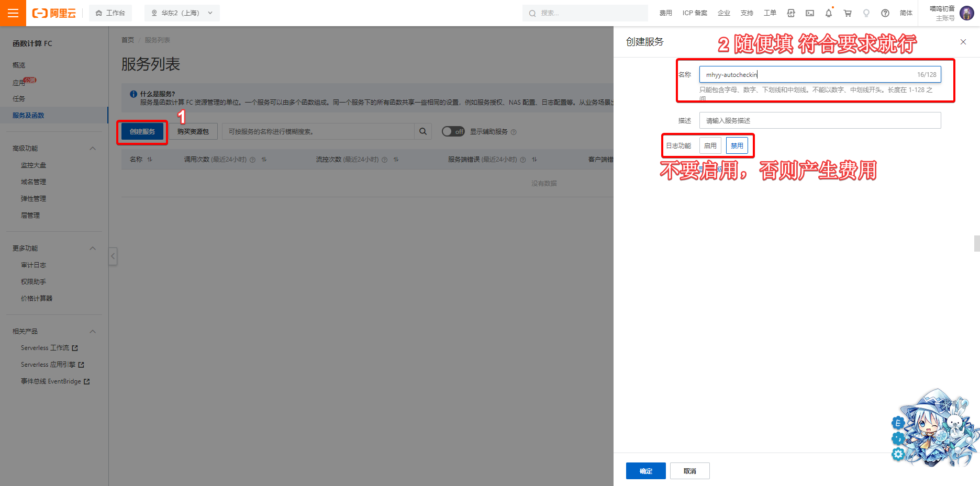Select 启用 for 日志功能
The image size is (980, 486).
pyautogui.click(x=710, y=146)
